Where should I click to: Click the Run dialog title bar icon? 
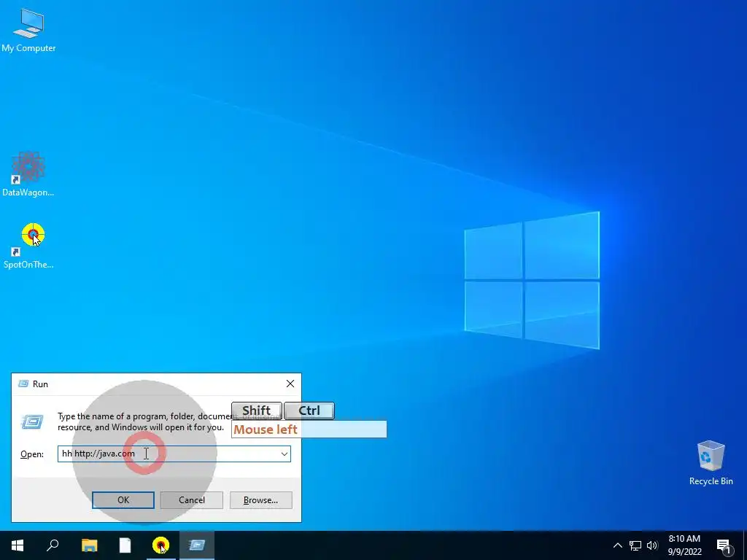click(23, 384)
